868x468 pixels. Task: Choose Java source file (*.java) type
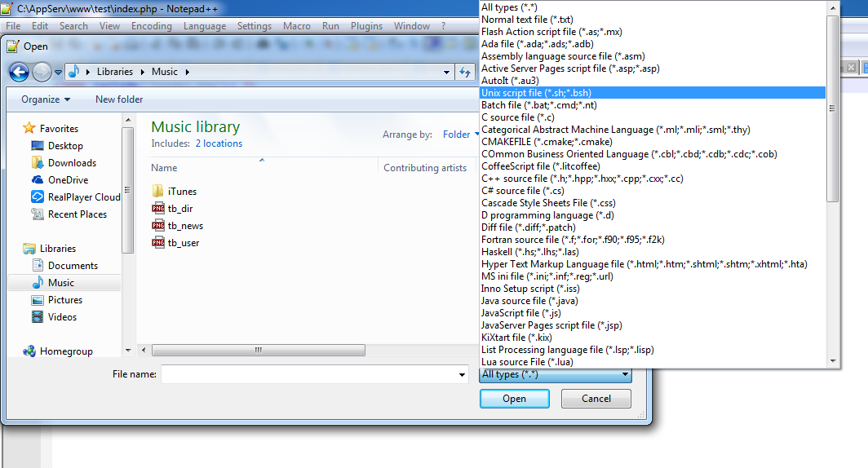point(653,301)
